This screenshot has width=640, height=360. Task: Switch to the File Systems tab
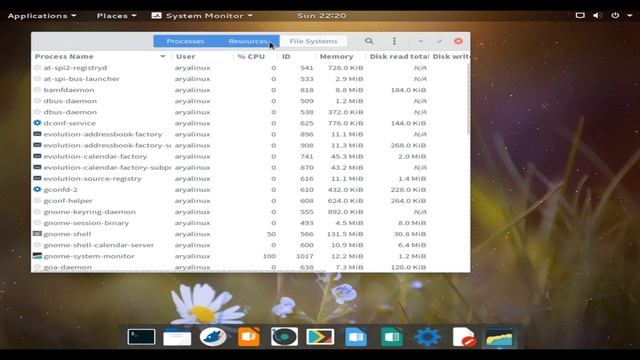[313, 41]
